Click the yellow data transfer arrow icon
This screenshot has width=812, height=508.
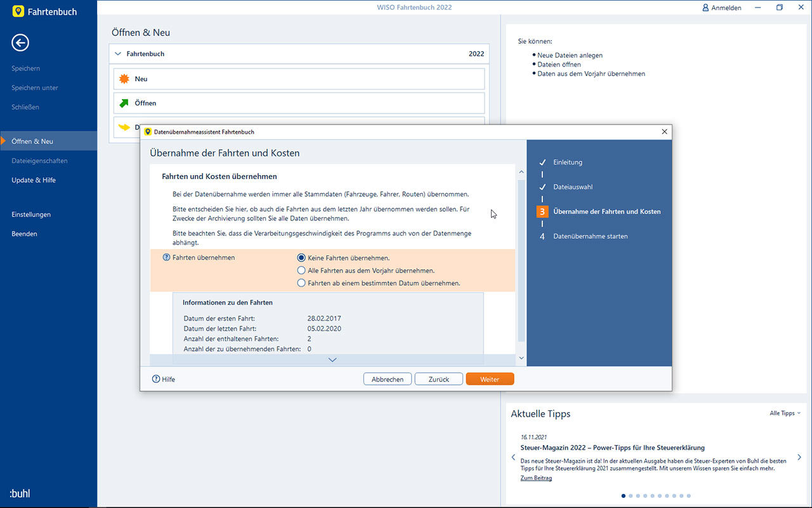[x=124, y=127]
